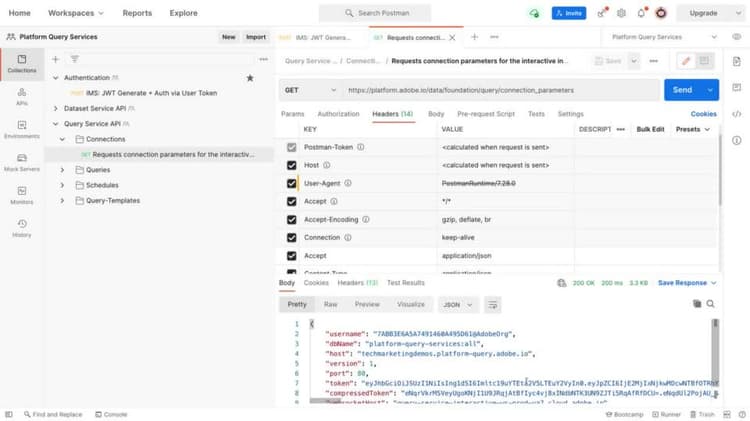
Task: Switch to the Pre-request Script tab
Action: click(486, 114)
